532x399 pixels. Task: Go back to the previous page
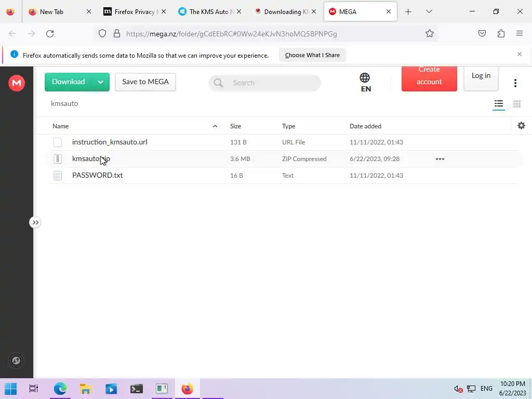(x=12, y=34)
